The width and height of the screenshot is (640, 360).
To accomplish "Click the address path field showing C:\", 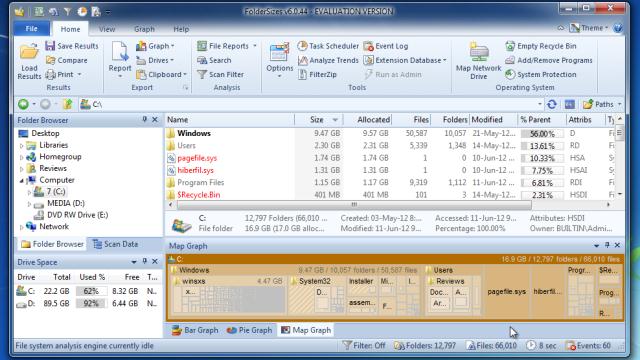I will 310,104.
